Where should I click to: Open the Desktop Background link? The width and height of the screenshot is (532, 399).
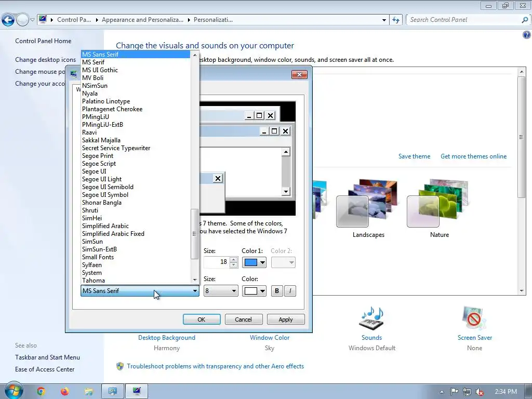point(167,338)
